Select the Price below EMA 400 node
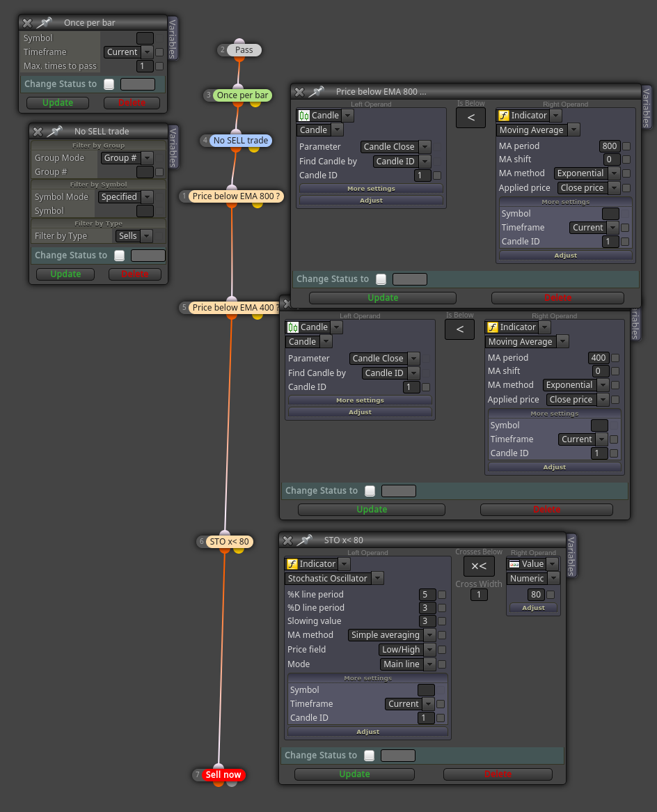 (233, 308)
